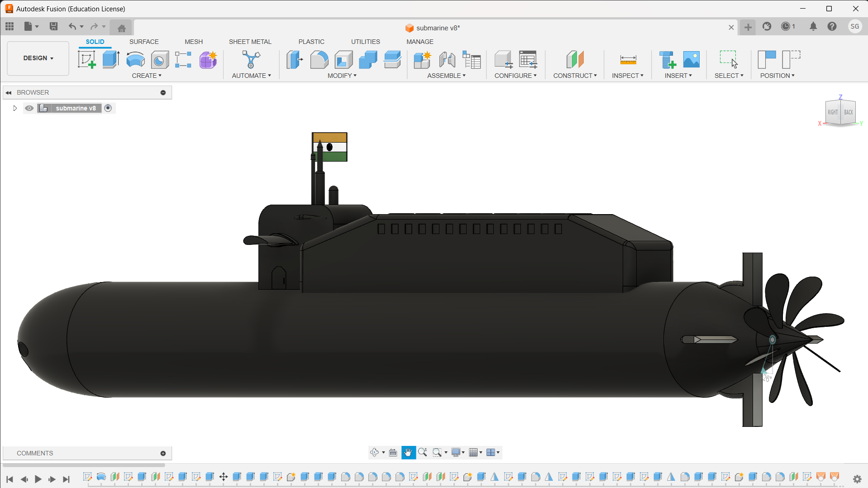Select the Fillet tool
This screenshot has height=488, width=868.
[x=319, y=59]
